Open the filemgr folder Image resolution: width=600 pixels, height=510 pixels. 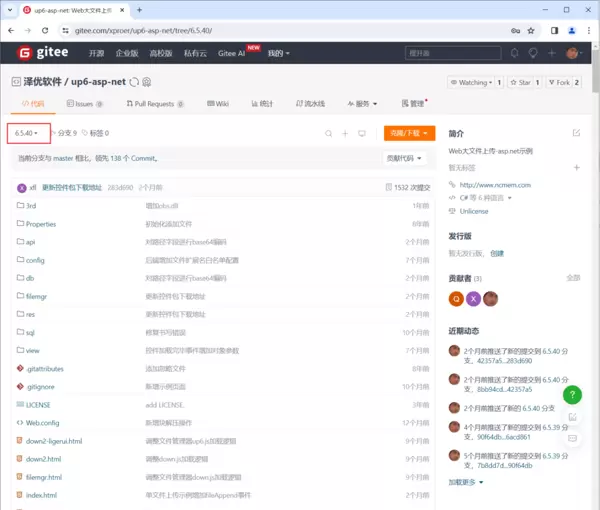tap(37, 296)
